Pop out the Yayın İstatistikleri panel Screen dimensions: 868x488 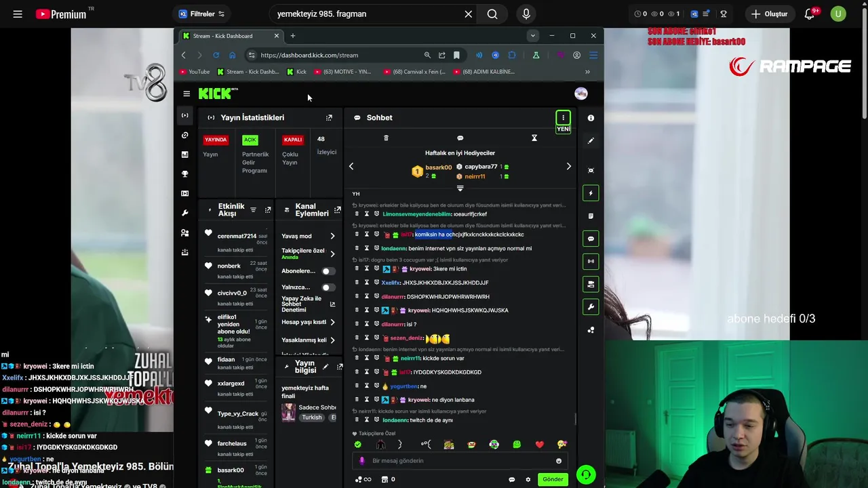(x=329, y=118)
